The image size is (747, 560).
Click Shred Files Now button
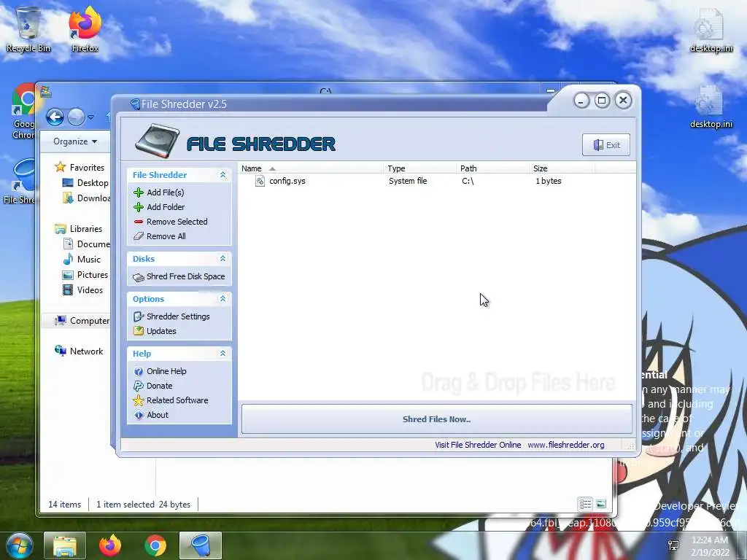click(437, 419)
